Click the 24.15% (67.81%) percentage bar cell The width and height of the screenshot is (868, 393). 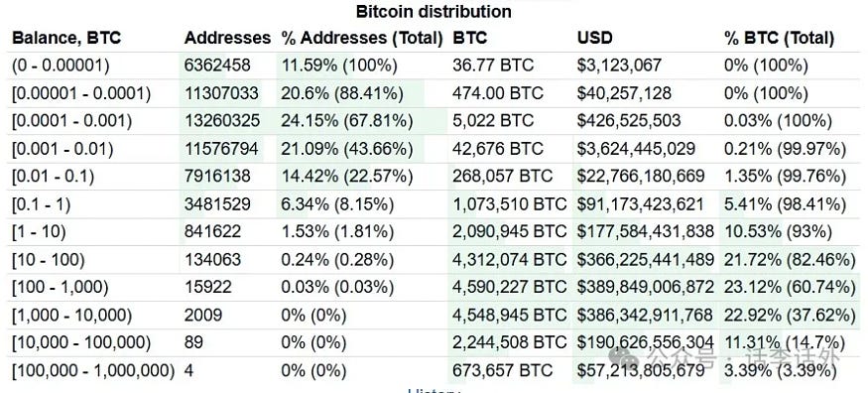pos(346,121)
